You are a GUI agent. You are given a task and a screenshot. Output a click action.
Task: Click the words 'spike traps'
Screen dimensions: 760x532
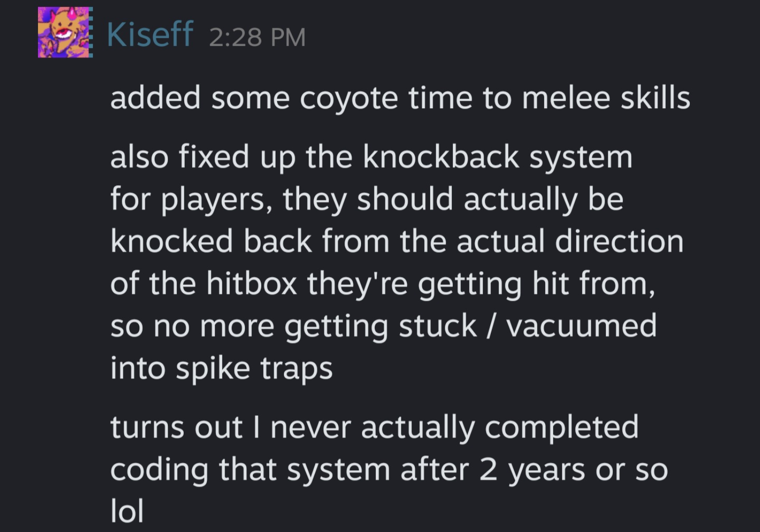click(x=254, y=369)
